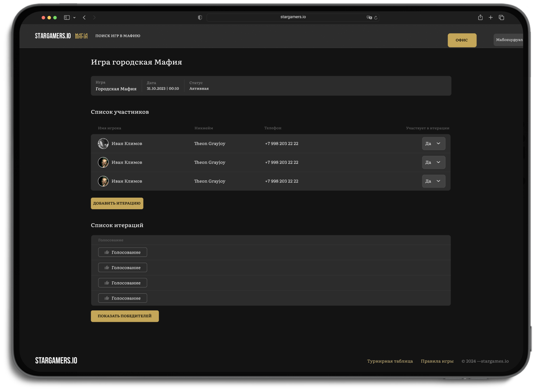This screenshot has height=392, width=535.
Task: Open a new tab with plus icon
Action: 491,17
